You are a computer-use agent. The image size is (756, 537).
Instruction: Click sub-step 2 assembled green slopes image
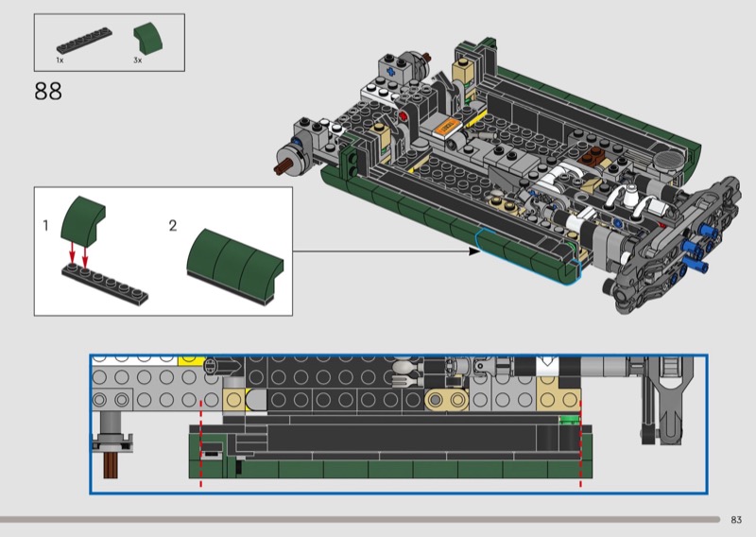(234, 267)
